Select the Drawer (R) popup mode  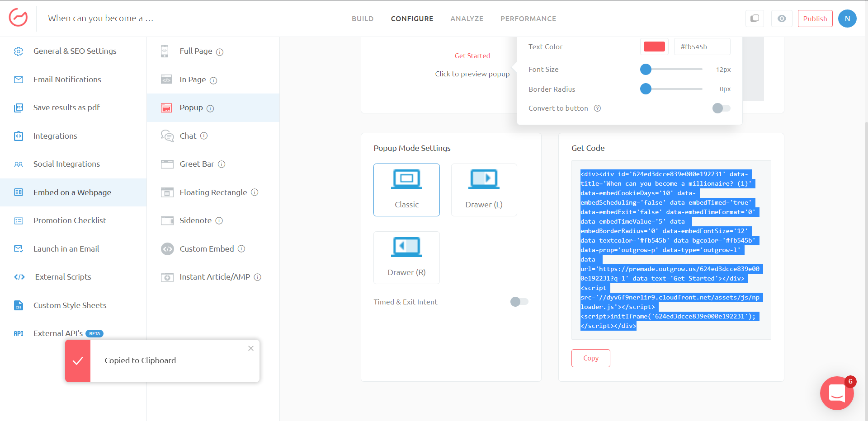(x=406, y=257)
